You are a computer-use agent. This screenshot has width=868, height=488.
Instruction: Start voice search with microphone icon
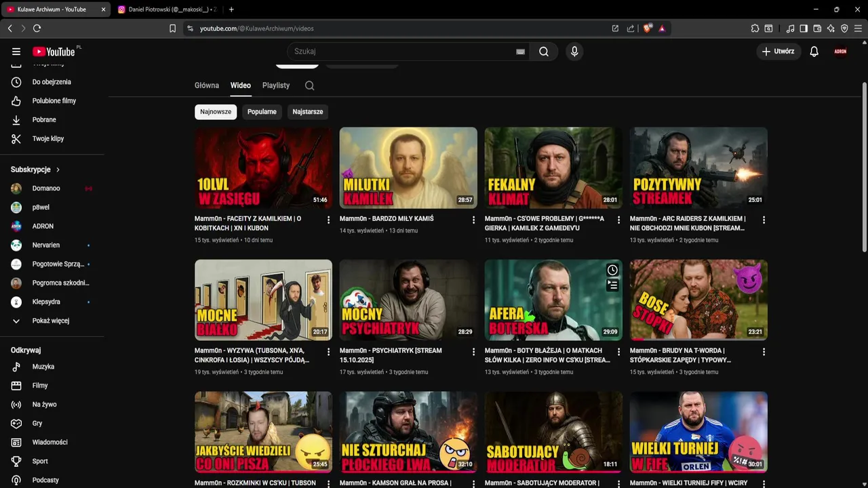point(574,52)
